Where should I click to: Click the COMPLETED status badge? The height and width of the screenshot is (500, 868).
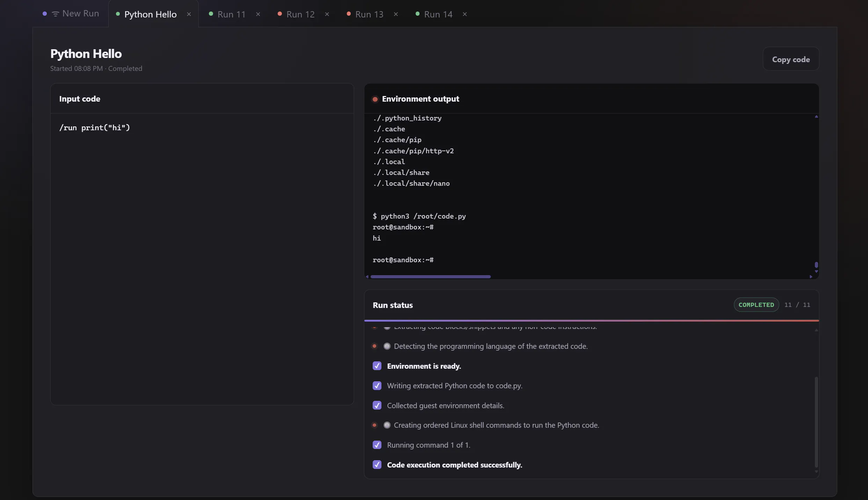(x=756, y=305)
